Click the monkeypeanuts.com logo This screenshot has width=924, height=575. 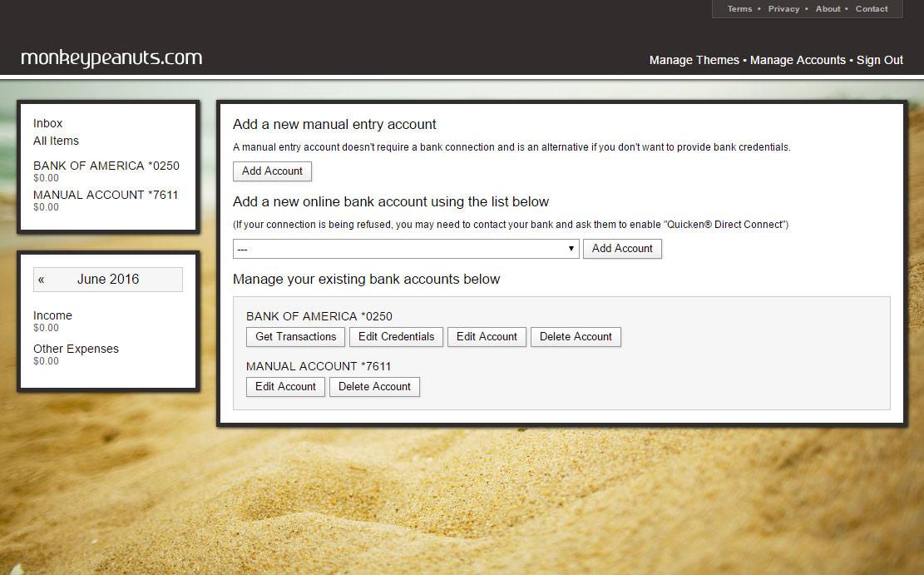111,58
